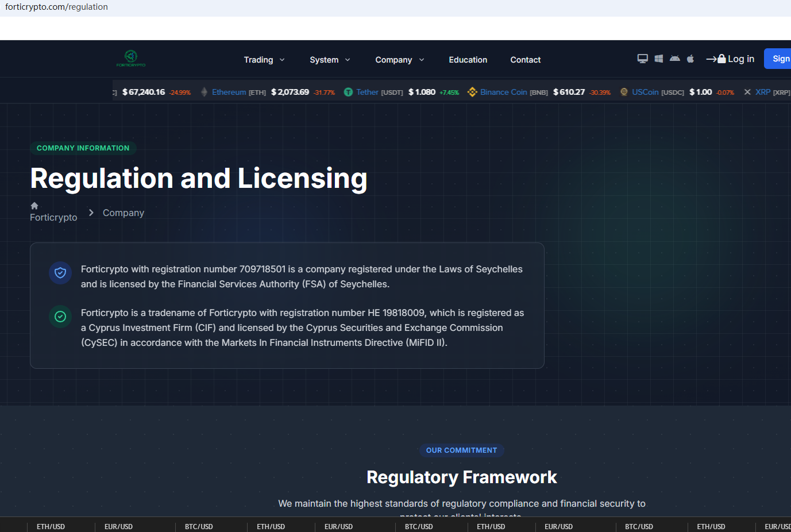Click the Tether coin icon in ticker
The image size is (791, 532).
click(x=348, y=92)
